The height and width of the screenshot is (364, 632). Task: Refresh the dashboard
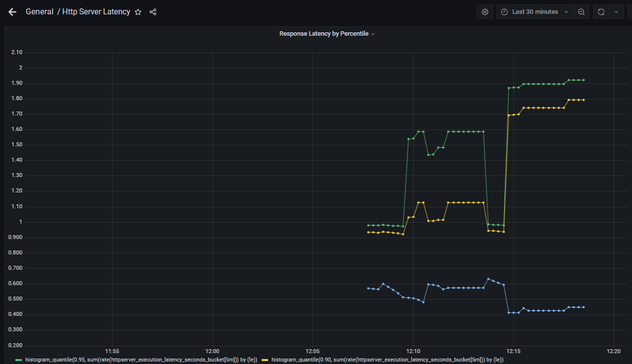(601, 12)
